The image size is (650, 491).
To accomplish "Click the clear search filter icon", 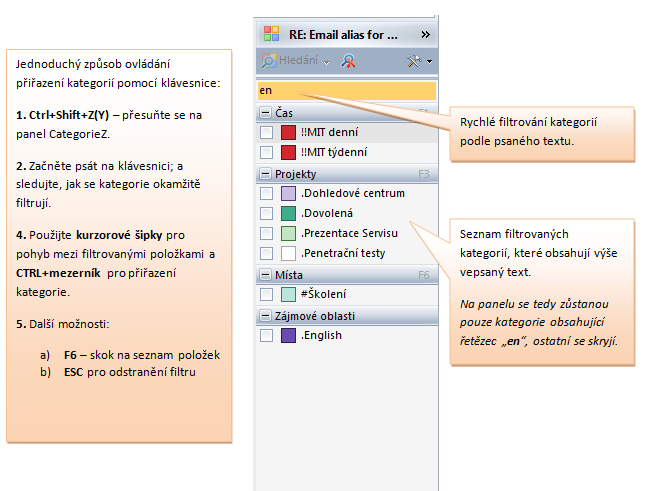I will coord(348,61).
